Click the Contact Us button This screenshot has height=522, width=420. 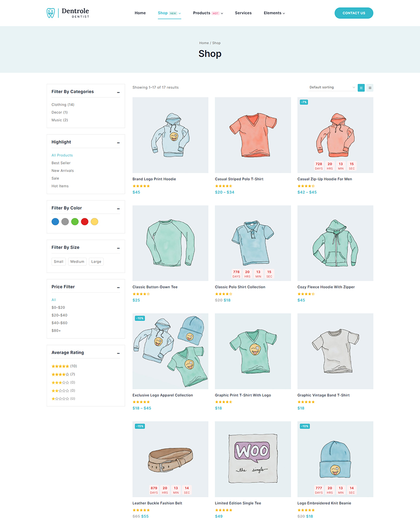point(354,13)
